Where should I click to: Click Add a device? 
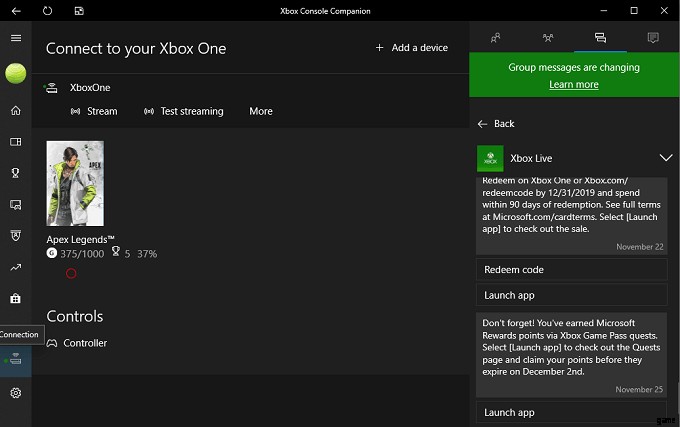(411, 48)
